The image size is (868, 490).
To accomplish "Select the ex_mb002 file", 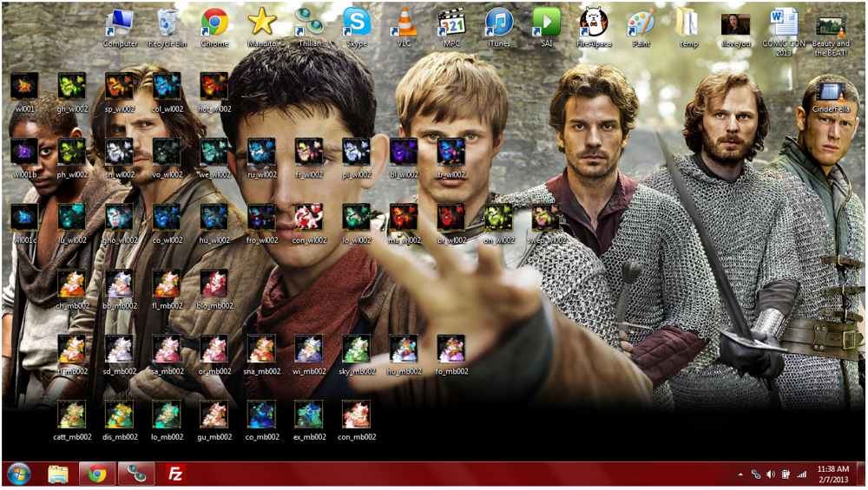I will pyautogui.click(x=309, y=421).
